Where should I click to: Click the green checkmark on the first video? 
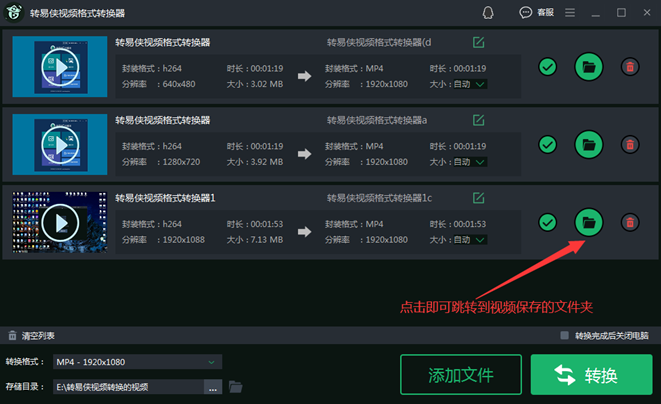(547, 67)
